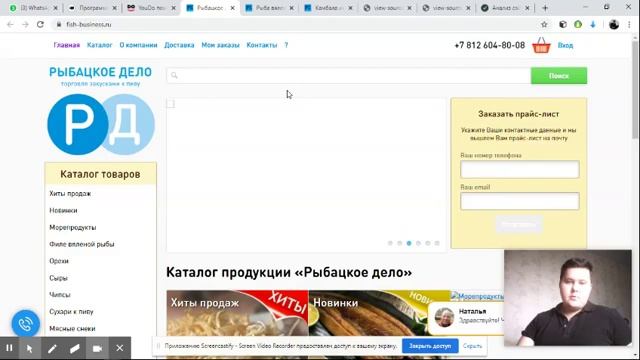Click the phone number input field
The height and width of the screenshot is (360, 640).
click(x=520, y=169)
